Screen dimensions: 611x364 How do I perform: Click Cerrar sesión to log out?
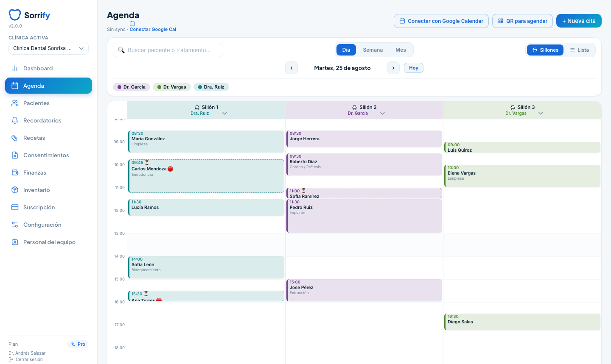point(26,359)
